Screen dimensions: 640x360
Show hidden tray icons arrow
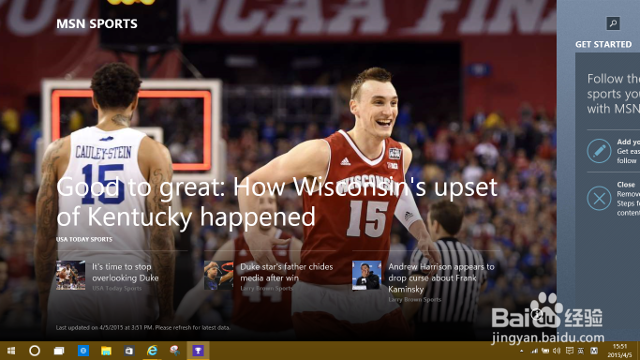click(521, 351)
